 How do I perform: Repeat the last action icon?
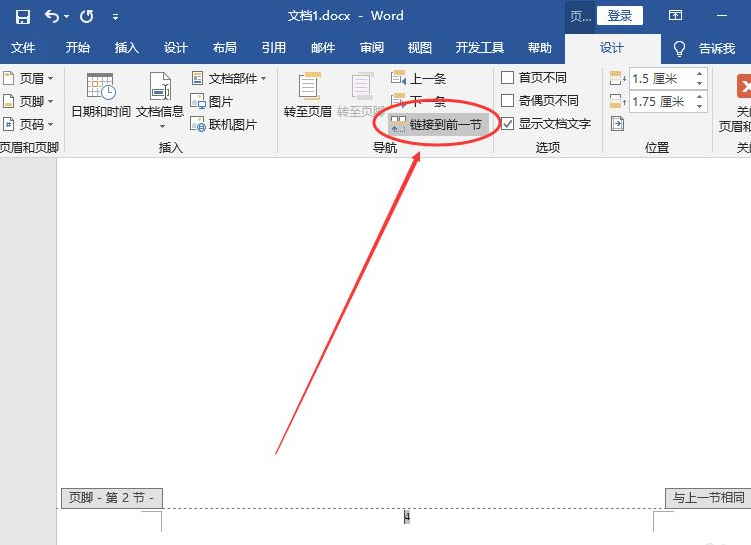(87, 17)
